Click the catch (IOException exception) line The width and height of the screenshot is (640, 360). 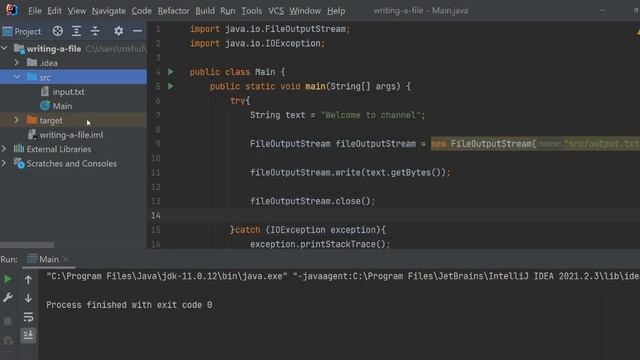point(308,230)
